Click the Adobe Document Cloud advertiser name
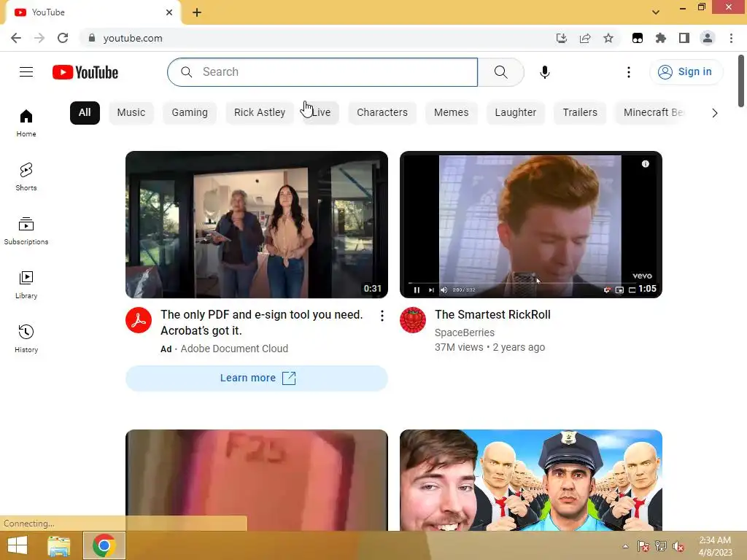This screenshot has height=560, width=747. pos(234,349)
